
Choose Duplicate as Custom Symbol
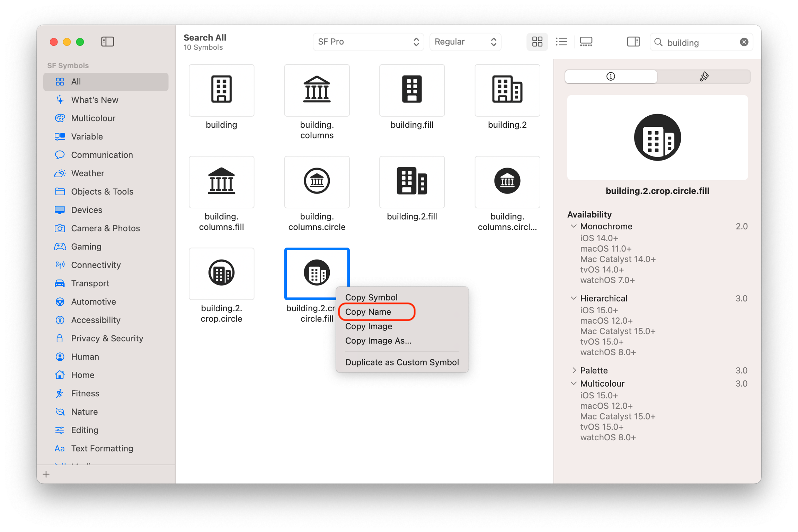[x=402, y=362]
